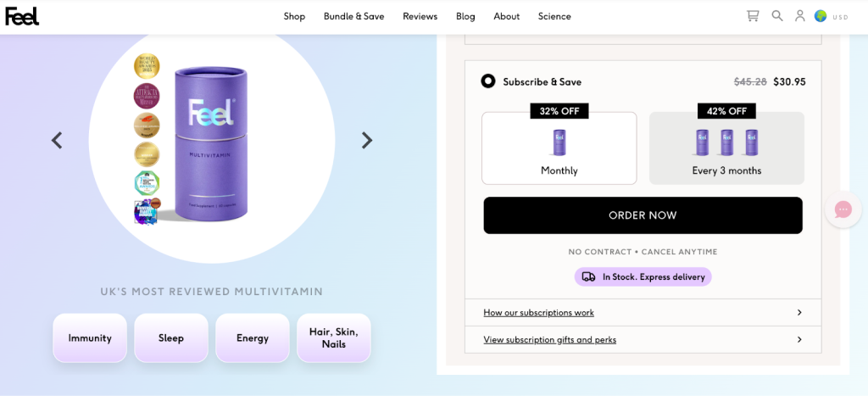Click the teal hexagon award badge
The width and height of the screenshot is (868, 396).
click(147, 183)
